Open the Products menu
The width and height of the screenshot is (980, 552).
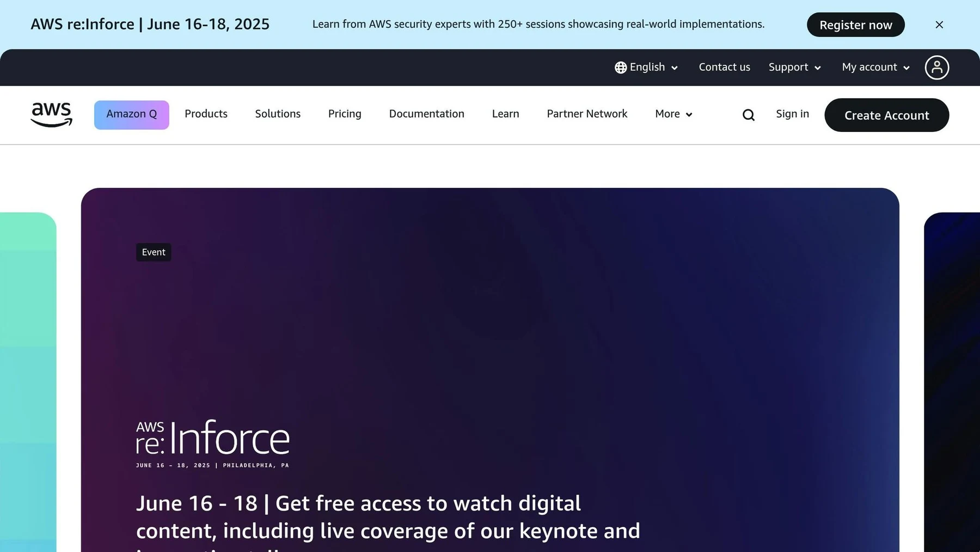pos(206,114)
